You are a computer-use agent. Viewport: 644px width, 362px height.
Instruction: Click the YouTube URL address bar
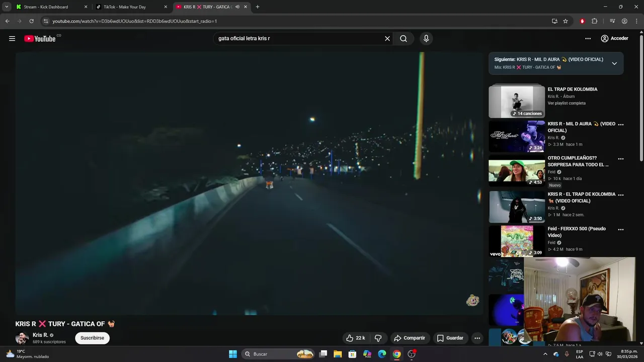tap(297, 21)
